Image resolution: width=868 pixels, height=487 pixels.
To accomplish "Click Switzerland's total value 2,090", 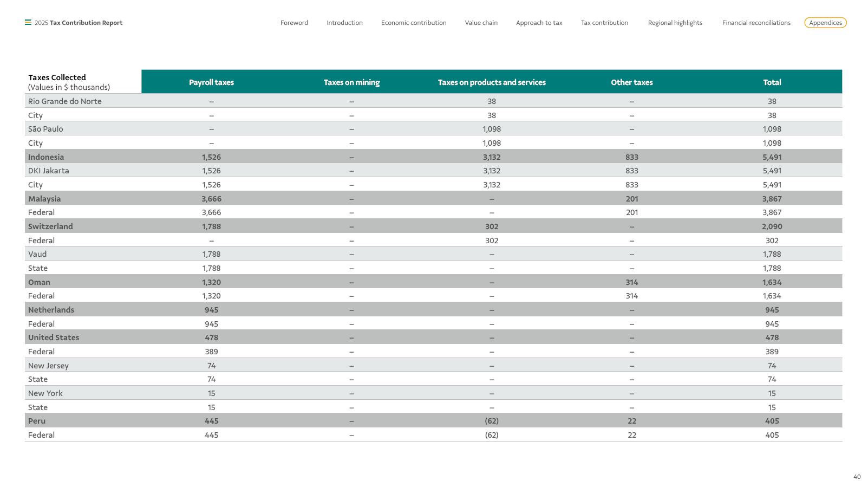I will pos(772,226).
